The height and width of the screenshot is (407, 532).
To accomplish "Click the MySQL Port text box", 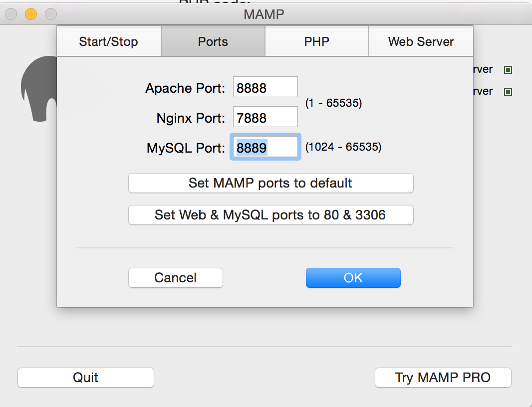I will tap(265, 147).
